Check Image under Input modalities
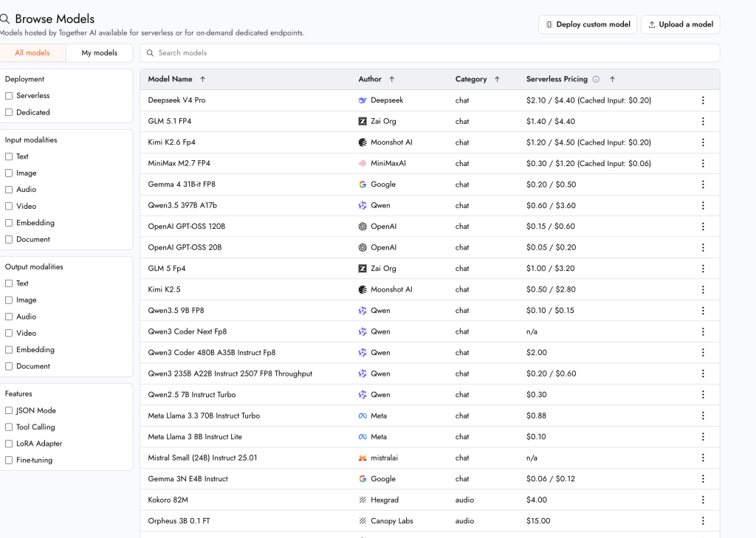Viewport: 756px width, 538px height. [9, 173]
